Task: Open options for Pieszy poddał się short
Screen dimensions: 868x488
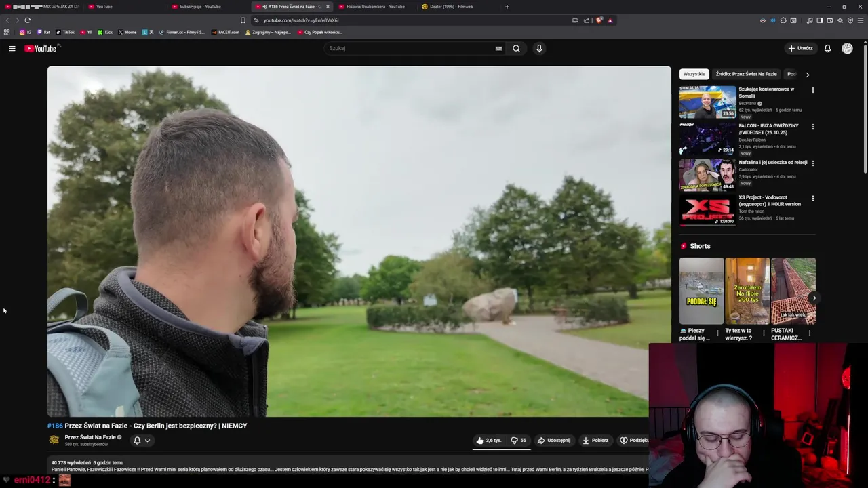Action: [x=717, y=333]
